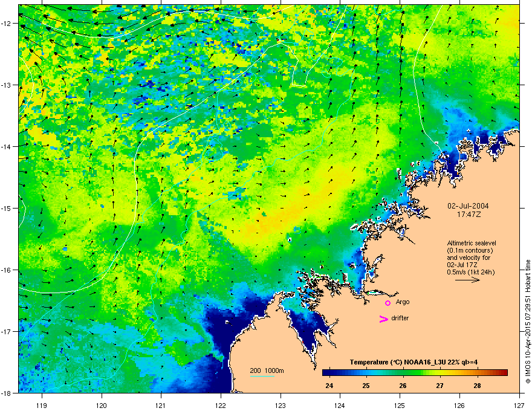This screenshot has width=532, height=411.
Task: Select the time text 17:47Z
Action: point(469,215)
